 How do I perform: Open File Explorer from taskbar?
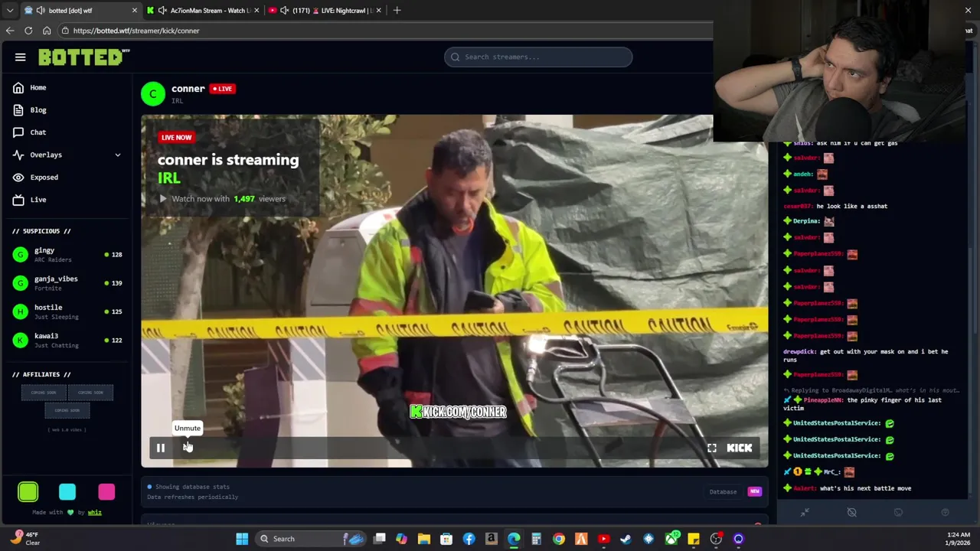[423, 539]
